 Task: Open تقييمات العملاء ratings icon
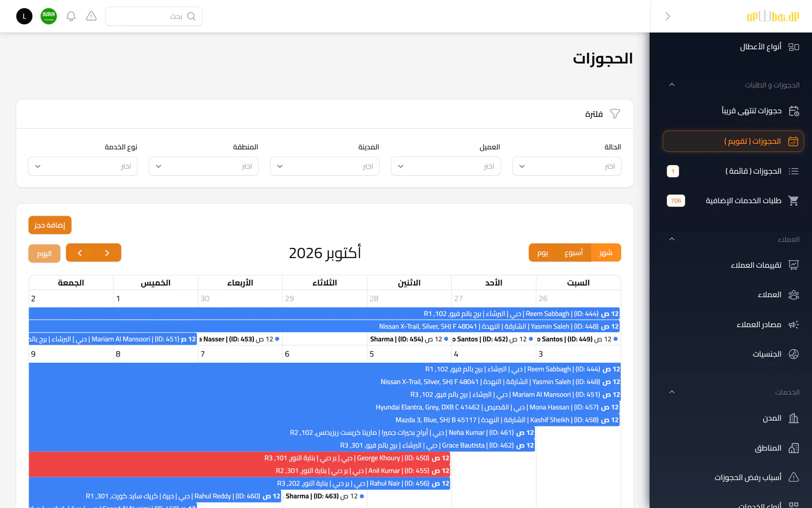coord(794,265)
